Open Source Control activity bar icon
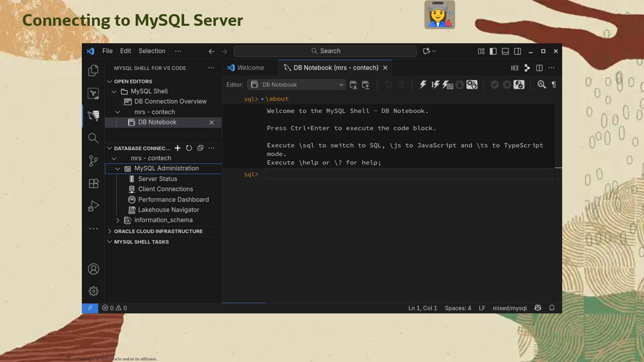 [93, 161]
